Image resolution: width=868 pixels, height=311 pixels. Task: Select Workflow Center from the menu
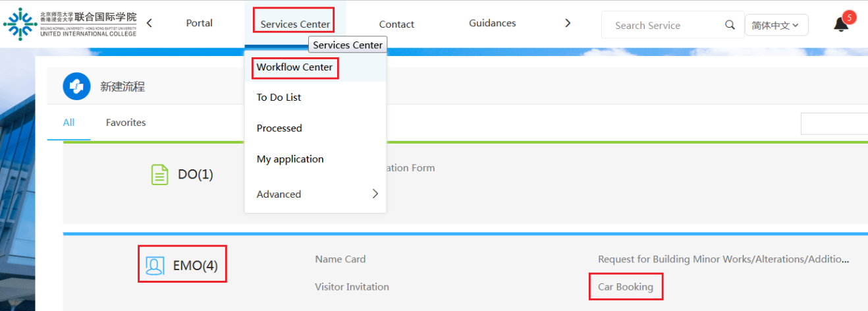click(294, 67)
